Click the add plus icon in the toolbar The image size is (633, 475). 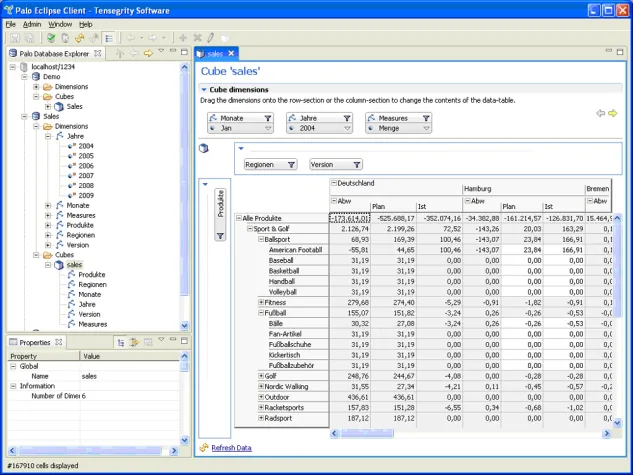(x=183, y=37)
